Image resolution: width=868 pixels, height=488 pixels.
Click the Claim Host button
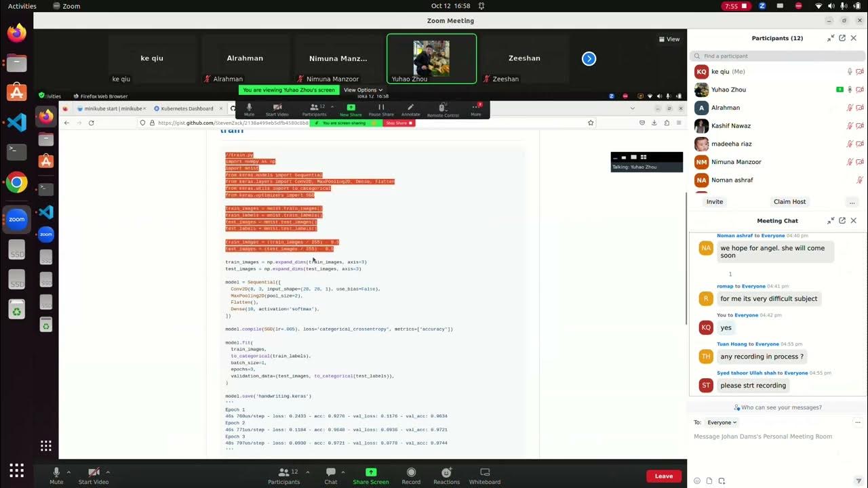click(789, 201)
